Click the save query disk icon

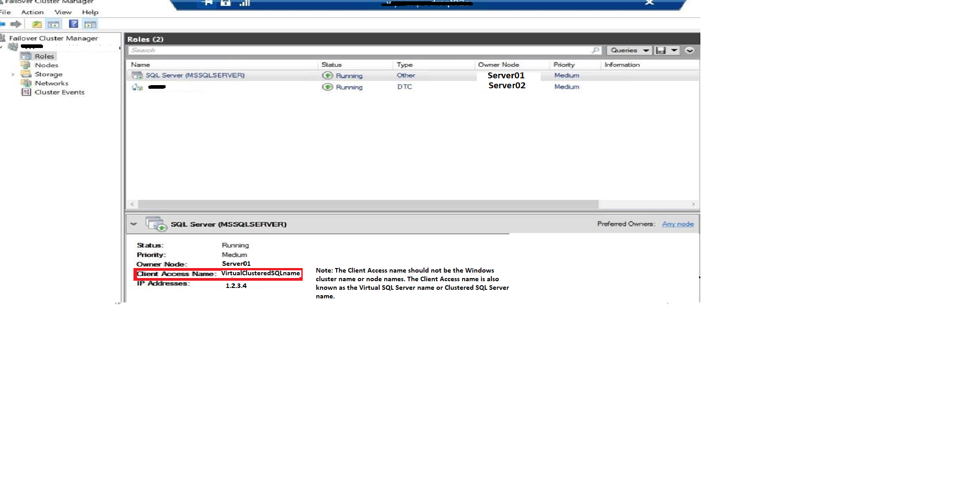pyautogui.click(x=661, y=50)
